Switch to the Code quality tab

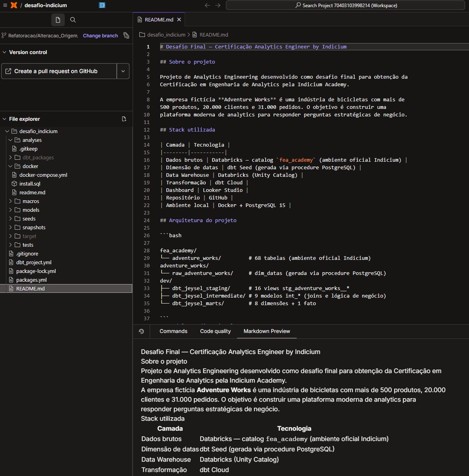point(215,331)
